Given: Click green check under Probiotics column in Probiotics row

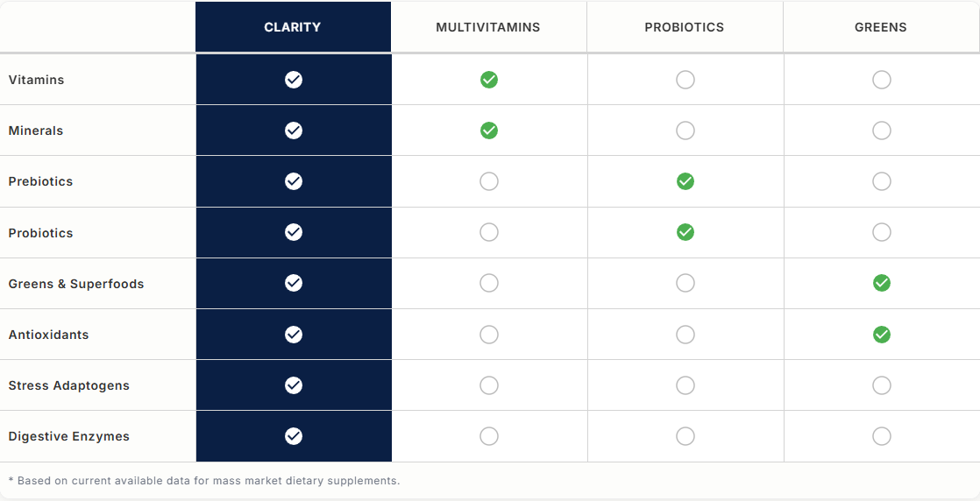Looking at the screenshot, I should (x=685, y=232).
